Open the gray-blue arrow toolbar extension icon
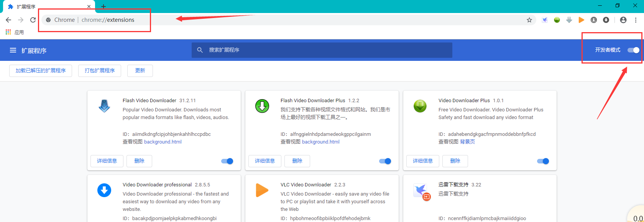Image resolution: width=644 pixels, height=222 pixels. pyautogui.click(x=569, y=20)
